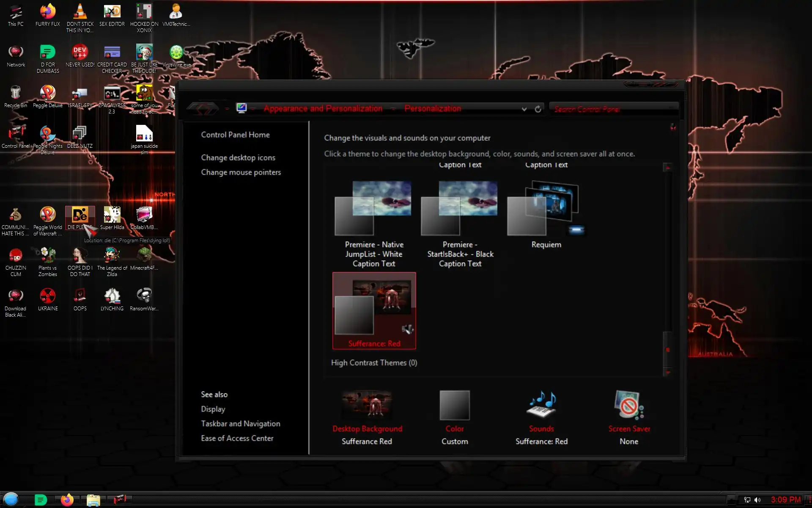Click the Start orb button
812x508 pixels.
pos(11,500)
